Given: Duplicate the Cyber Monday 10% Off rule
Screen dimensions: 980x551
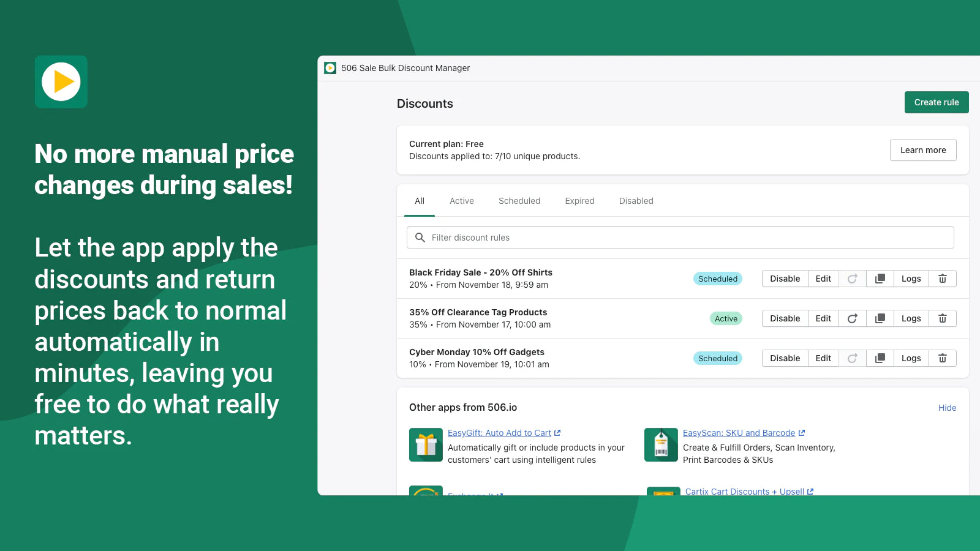Looking at the screenshot, I should pyautogui.click(x=880, y=358).
